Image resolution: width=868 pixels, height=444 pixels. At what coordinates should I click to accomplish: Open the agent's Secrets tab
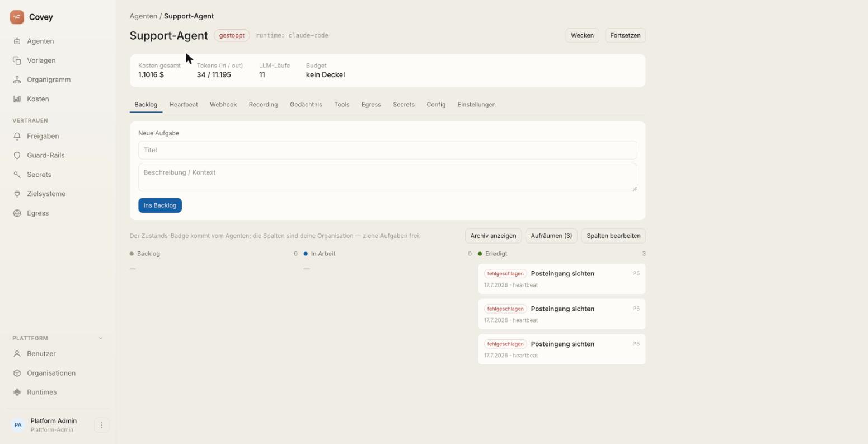click(x=403, y=105)
